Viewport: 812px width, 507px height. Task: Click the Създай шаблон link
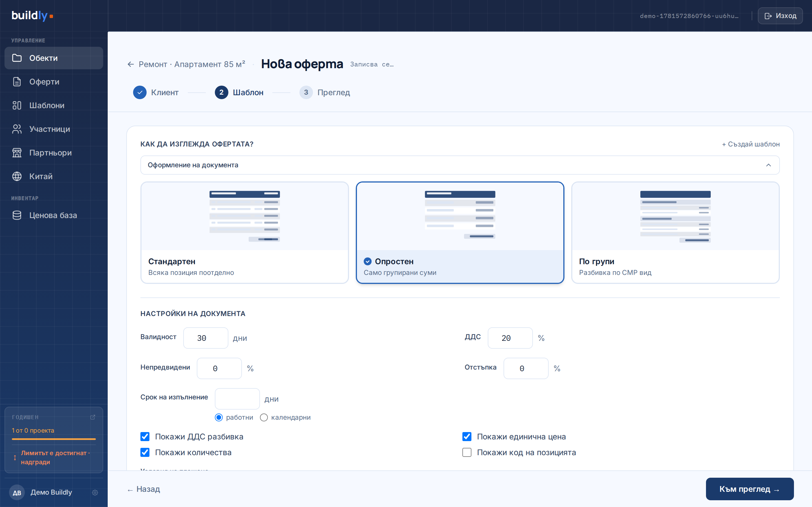(x=751, y=144)
